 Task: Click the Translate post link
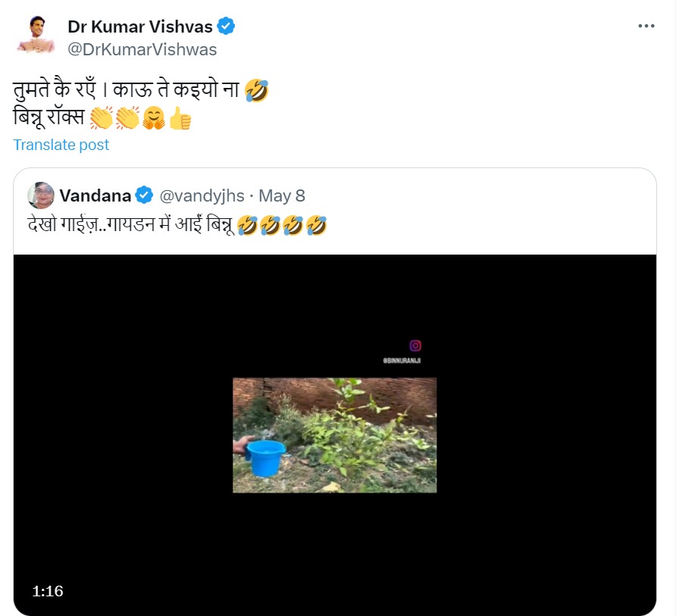click(x=61, y=145)
